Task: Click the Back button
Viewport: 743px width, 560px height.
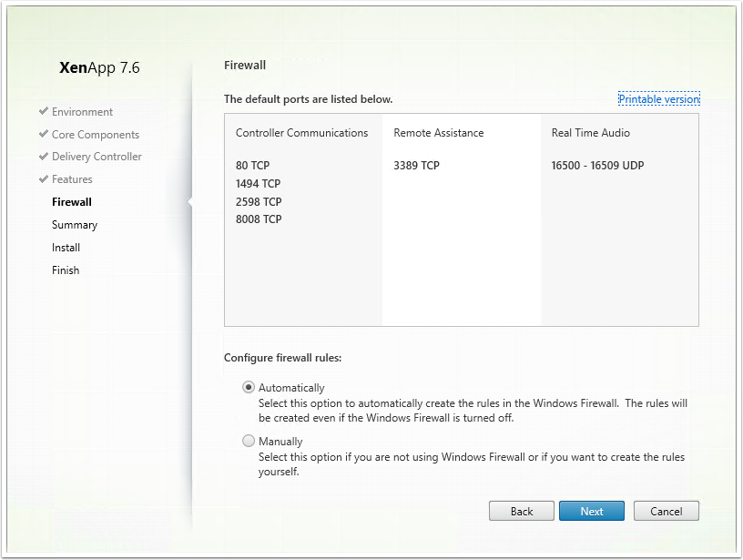Action: (x=521, y=511)
